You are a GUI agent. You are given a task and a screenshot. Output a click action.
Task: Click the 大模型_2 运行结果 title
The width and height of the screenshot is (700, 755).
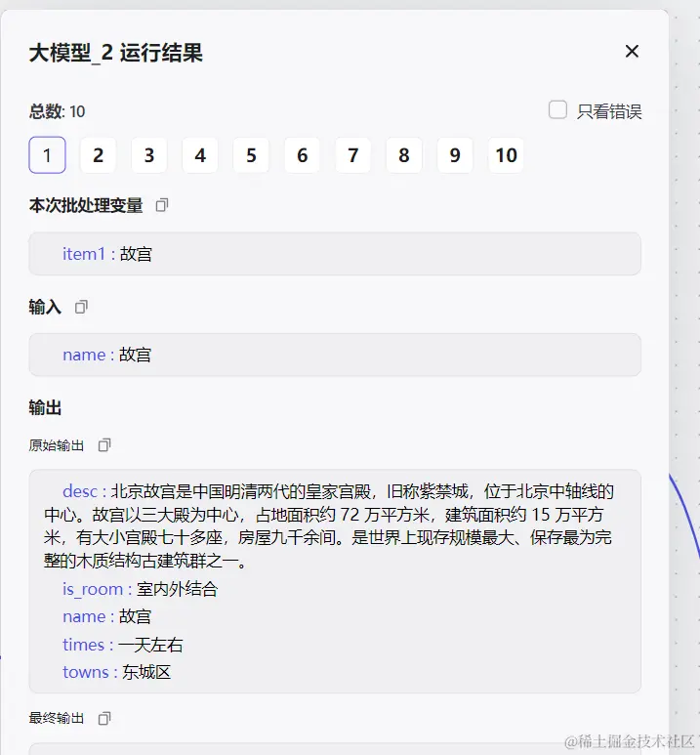click(115, 53)
